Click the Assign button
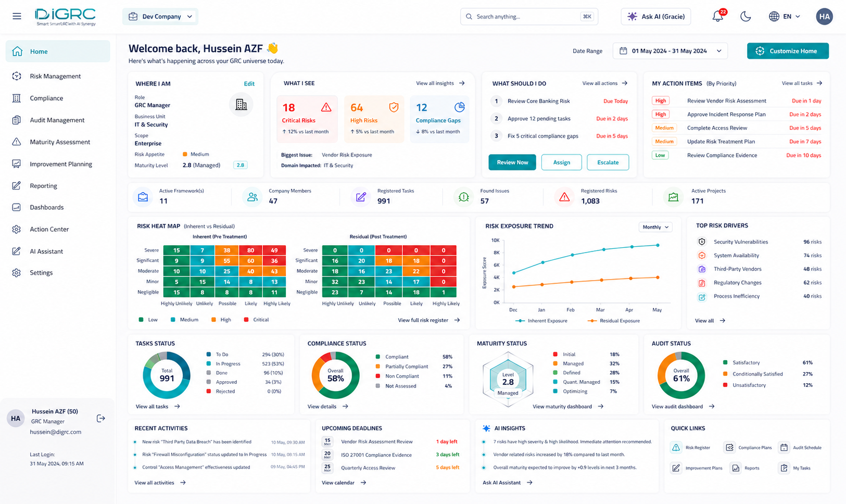 561,162
